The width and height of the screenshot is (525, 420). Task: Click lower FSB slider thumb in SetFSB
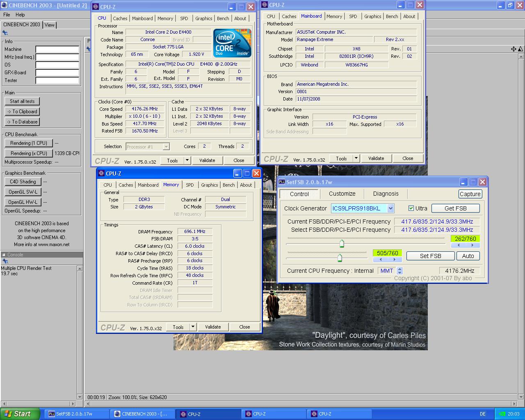pos(340,258)
